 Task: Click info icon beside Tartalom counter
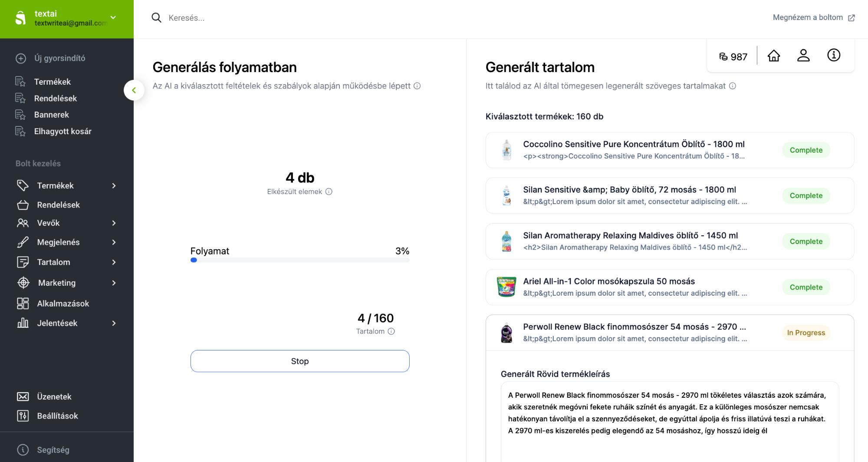[x=391, y=331]
